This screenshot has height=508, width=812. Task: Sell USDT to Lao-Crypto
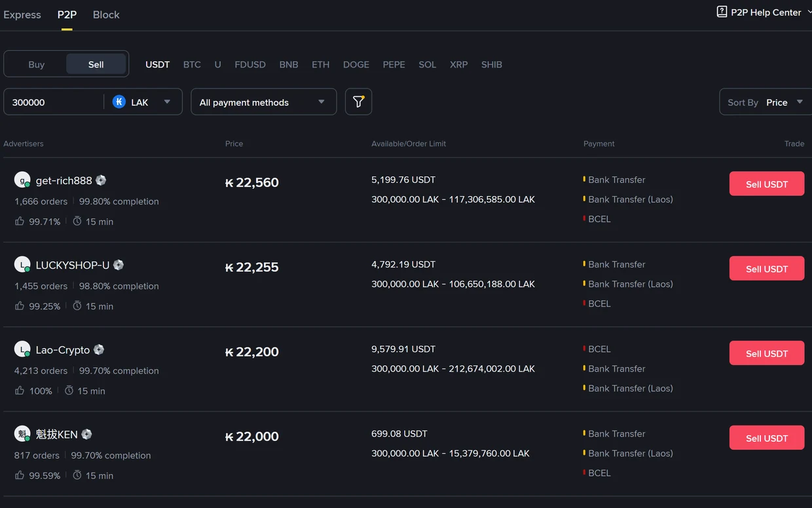point(767,353)
